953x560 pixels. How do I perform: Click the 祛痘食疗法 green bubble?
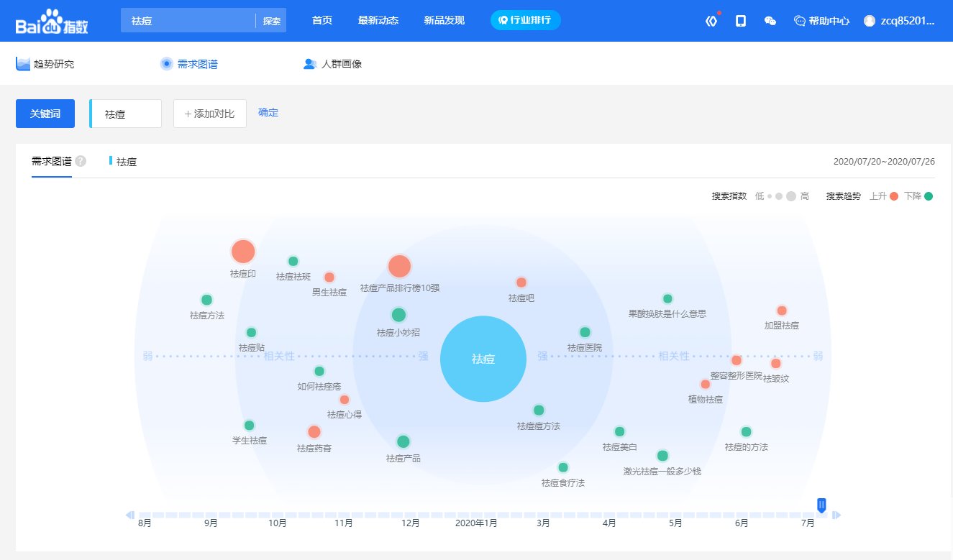563,467
